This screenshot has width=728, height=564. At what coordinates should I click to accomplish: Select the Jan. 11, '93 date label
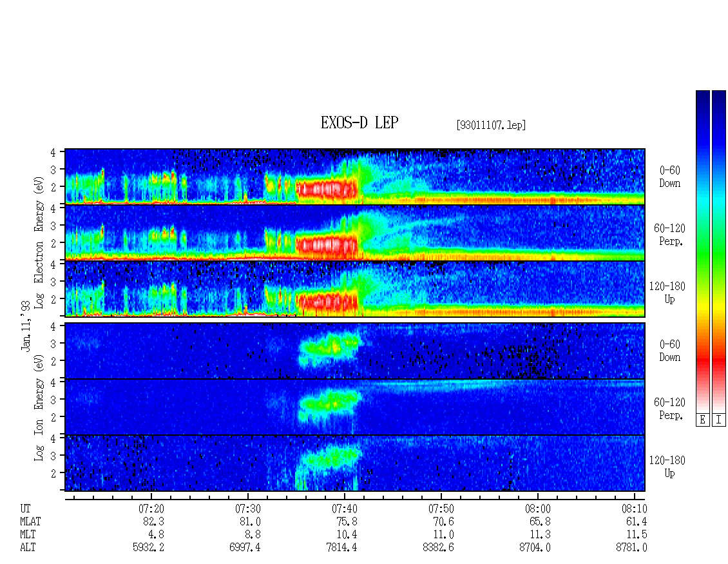tap(26, 326)
